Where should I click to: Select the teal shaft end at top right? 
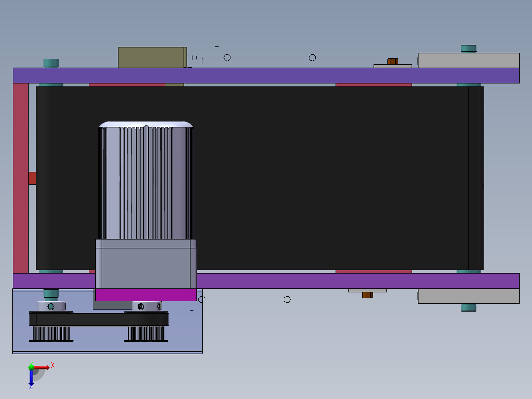[x=468, y=49]
